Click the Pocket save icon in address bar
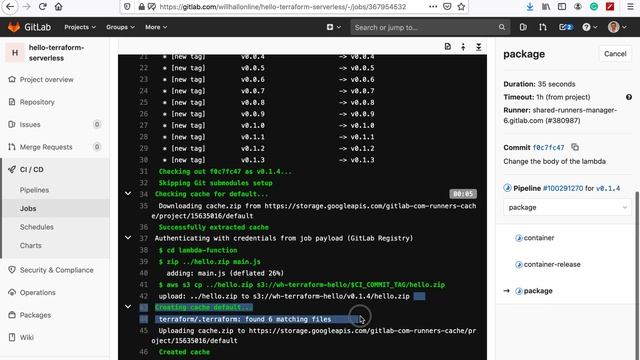Viewport: 640px width, 360px height. tap(447, 7)
